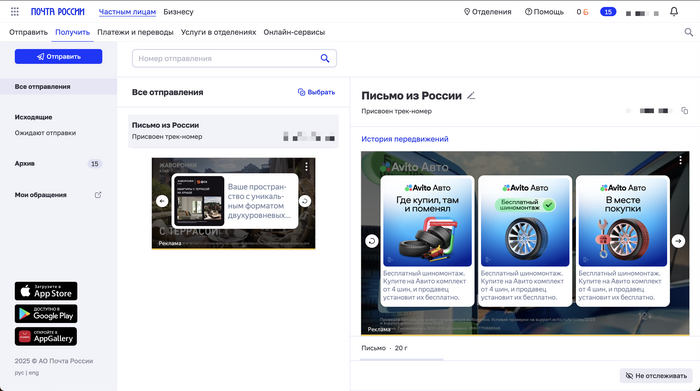This screenshot has height=391, width=700.
Task: Open three-dot menu on Жаворонки ad
Action: pyautogui.click(x=306, y=166)
